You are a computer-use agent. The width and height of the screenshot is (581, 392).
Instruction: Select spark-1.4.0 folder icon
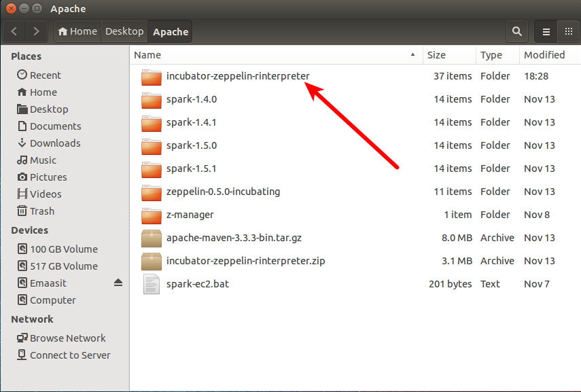[x=151, y=100]
